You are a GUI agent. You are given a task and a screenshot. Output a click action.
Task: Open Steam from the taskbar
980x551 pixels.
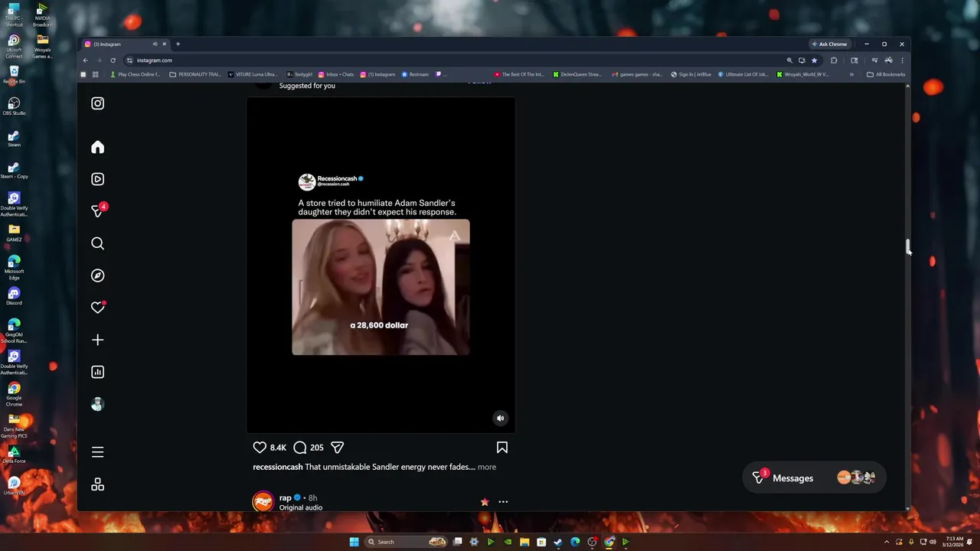click(558, 542)
